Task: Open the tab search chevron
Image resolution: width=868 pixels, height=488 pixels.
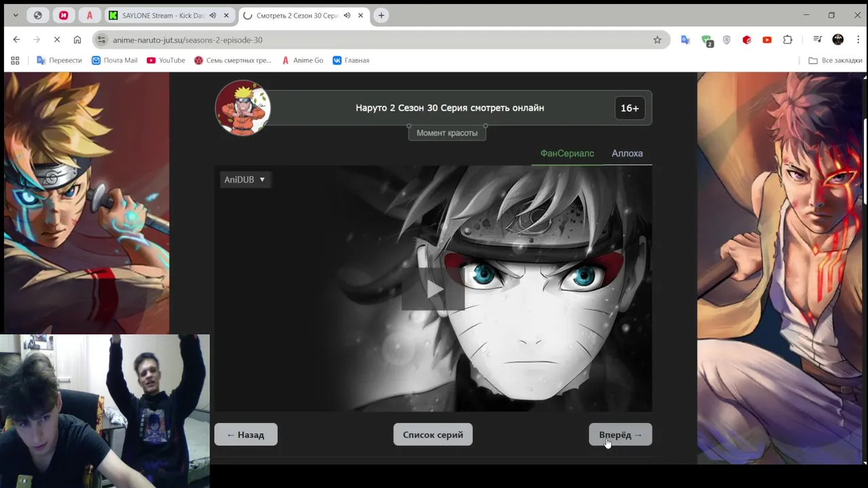Action: click(x=15, y=15)
